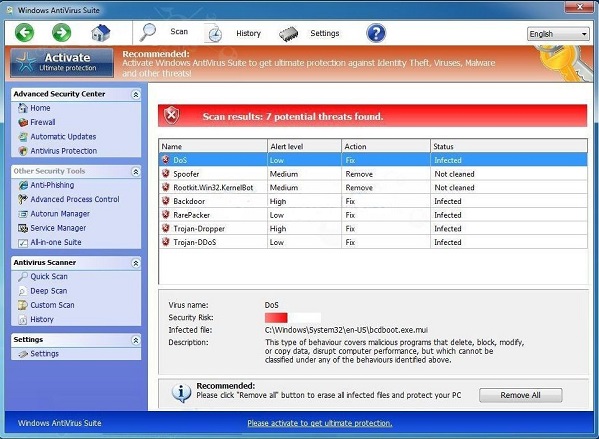This screenshot has height=439, width=599.
Task: Open Deep Scan from the sidebar
Action: (49, 291)
